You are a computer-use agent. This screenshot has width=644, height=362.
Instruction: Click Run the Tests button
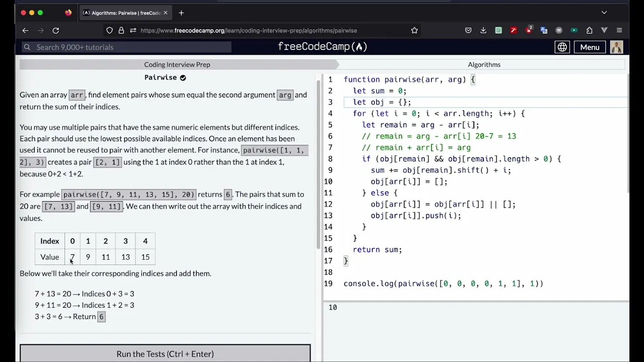click(x=165, y=353)
